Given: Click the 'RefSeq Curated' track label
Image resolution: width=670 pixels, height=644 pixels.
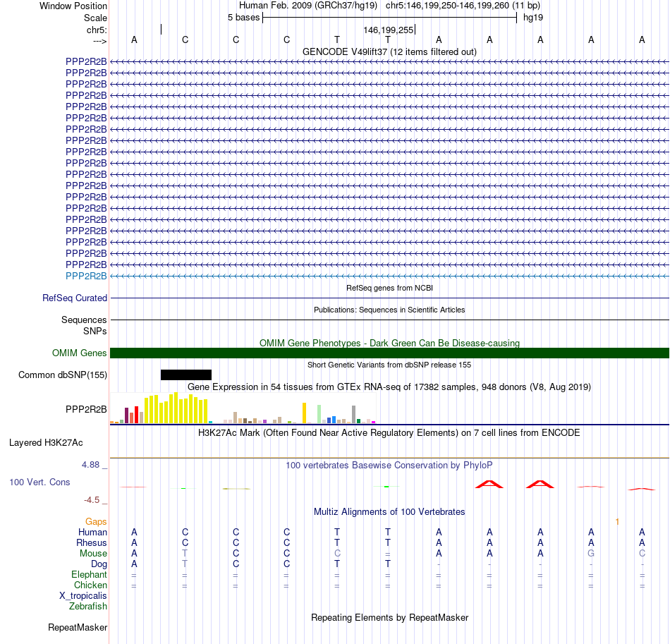Looking at the screenshot, I should point(74,298).
